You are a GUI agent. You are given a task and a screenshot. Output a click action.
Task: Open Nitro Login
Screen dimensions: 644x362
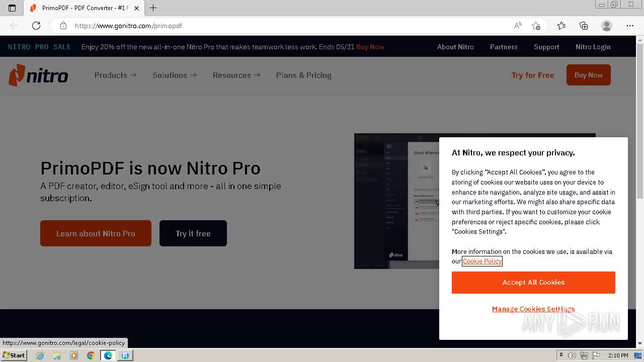tap(593, 47)
